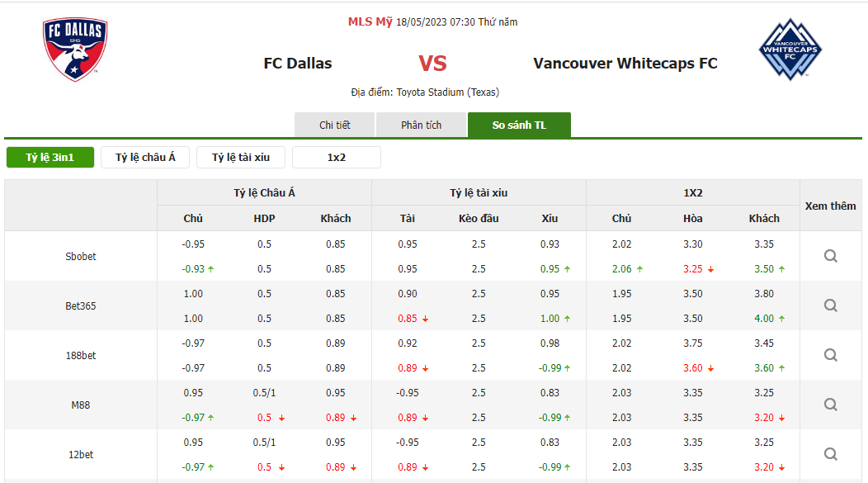Click the Vancouver Whitecaps team logo
This screenshot has width=868, height=483.
(x=790, y=50)
